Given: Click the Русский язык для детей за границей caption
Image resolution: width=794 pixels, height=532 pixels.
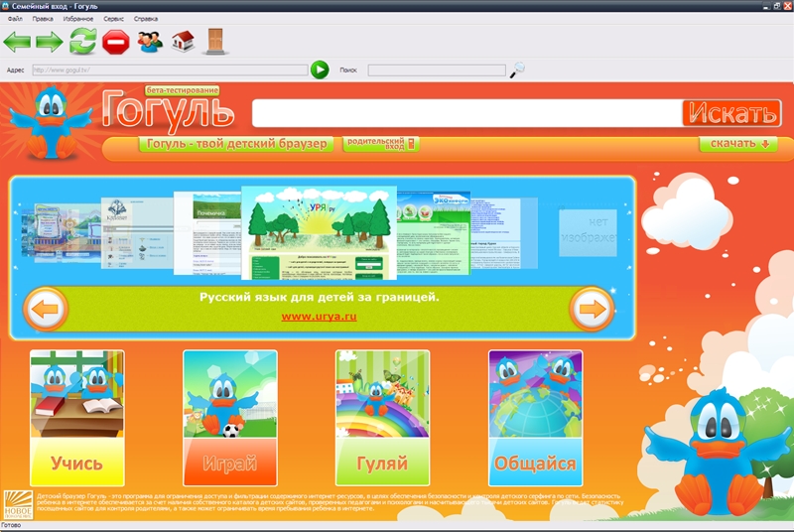Looking at the screenshot, I should tap(319, 297).
